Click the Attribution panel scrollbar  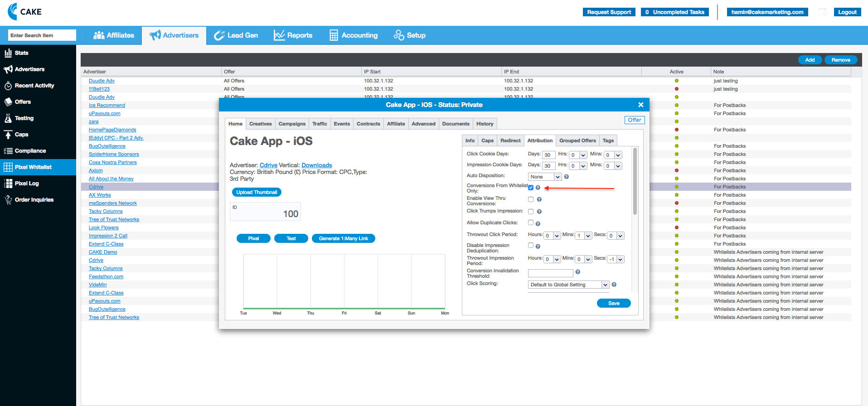(635, 181)
